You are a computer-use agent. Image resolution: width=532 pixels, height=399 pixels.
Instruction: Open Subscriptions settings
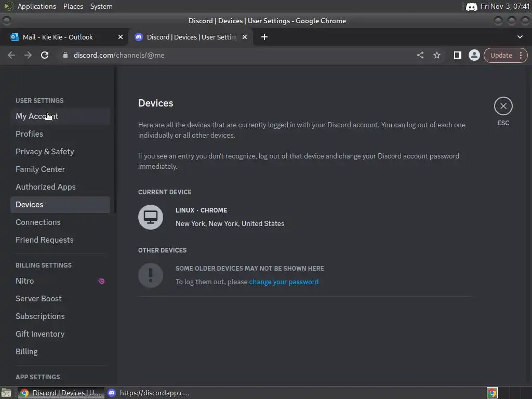[60, 316]
